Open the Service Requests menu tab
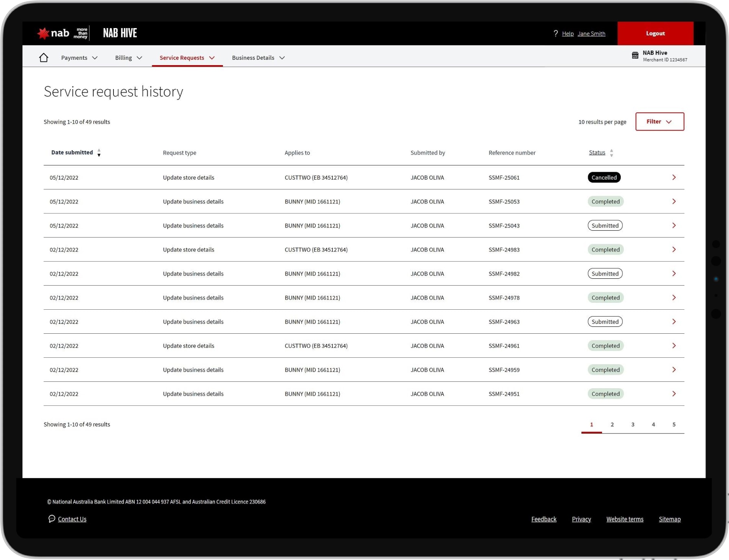 pyautogui.click(x=187, y=58)
